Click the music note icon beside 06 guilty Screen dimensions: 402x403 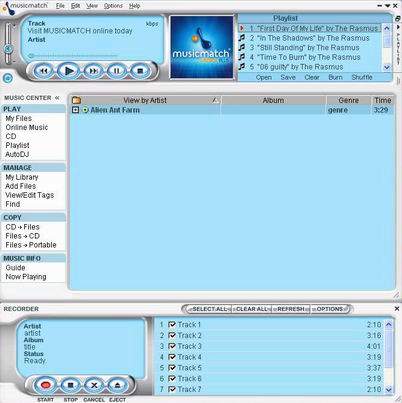[x=242, y=67]
